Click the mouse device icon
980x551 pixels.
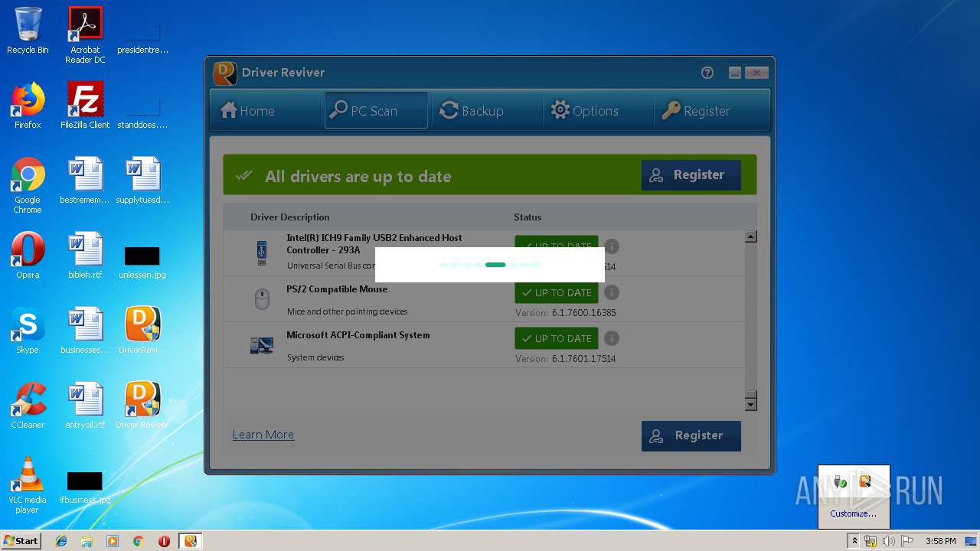[262, 299]
